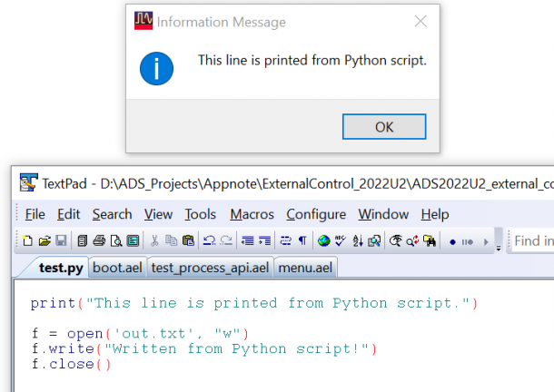Screen dimensions: 554x392
Task: Switch to the test_process_api.ael tab
Action: [211, 267]
